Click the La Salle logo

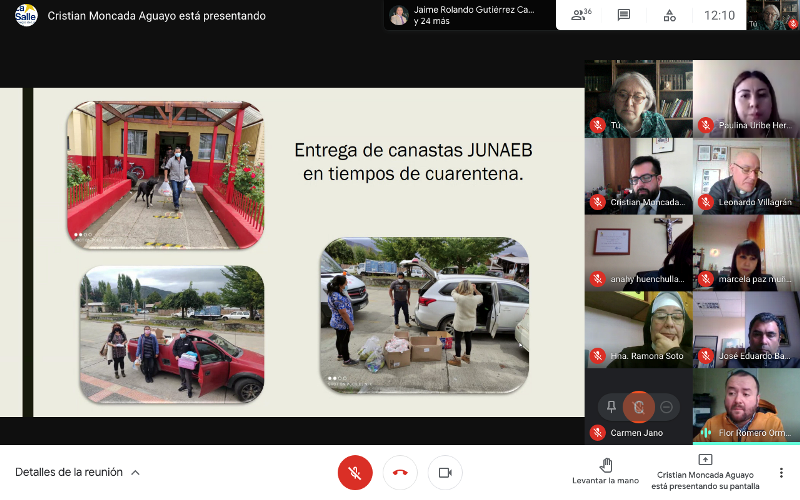26,15
